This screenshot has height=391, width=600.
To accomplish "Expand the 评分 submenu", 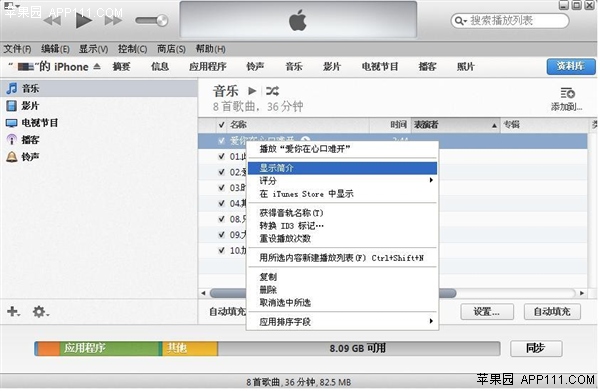I will tap(342, 181).
